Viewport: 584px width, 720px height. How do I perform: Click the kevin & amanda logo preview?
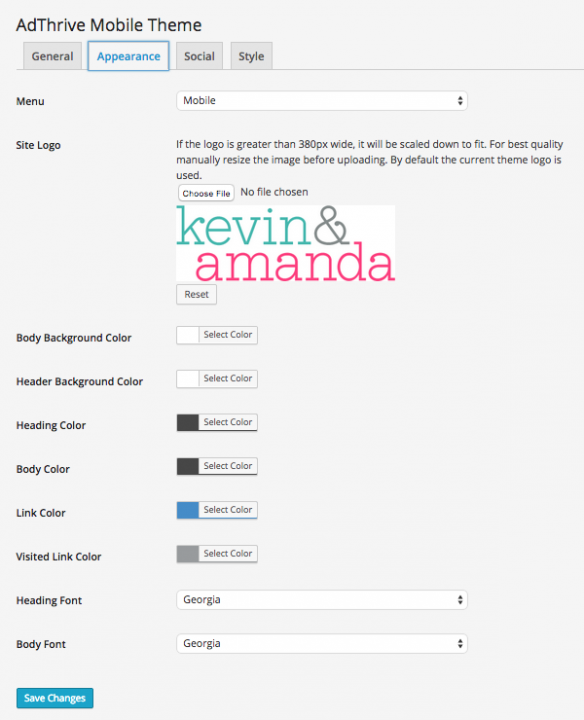pyautogui.click(x=286, y=243)
